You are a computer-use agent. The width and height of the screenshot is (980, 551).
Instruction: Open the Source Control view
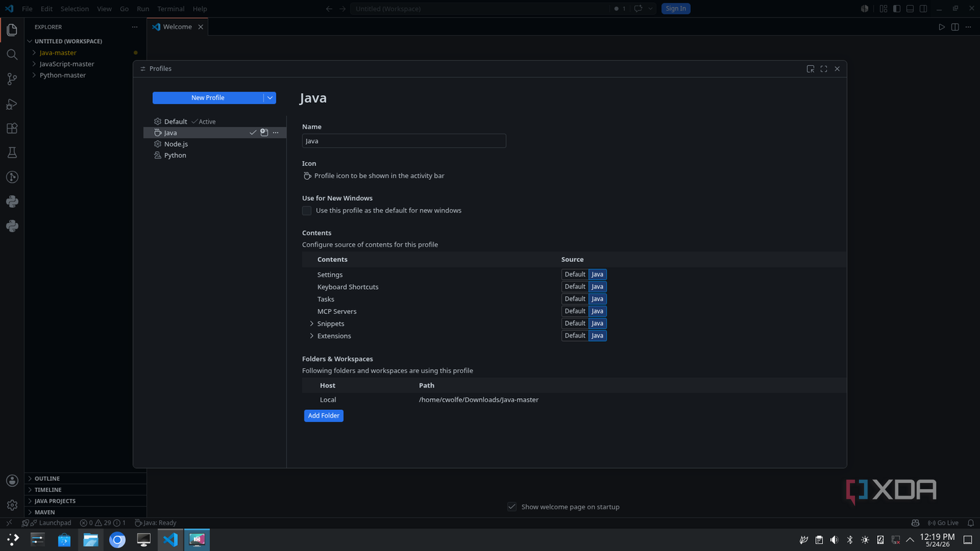(12, 79)
